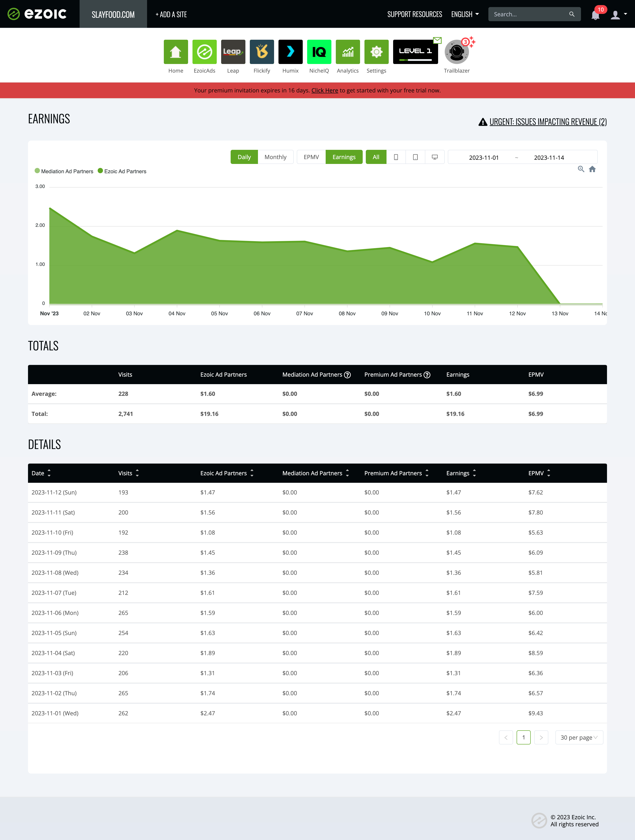This screenshot has height=840, width=635.
Task: Click the start date 2023-11-01 field
Action: [x=484, y=158]
